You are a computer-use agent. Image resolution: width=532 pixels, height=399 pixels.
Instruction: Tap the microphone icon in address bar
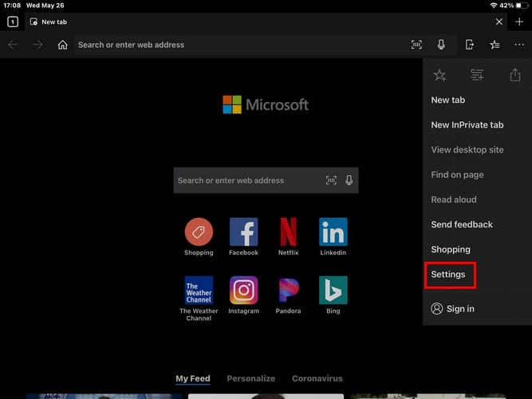click(441, 45)
